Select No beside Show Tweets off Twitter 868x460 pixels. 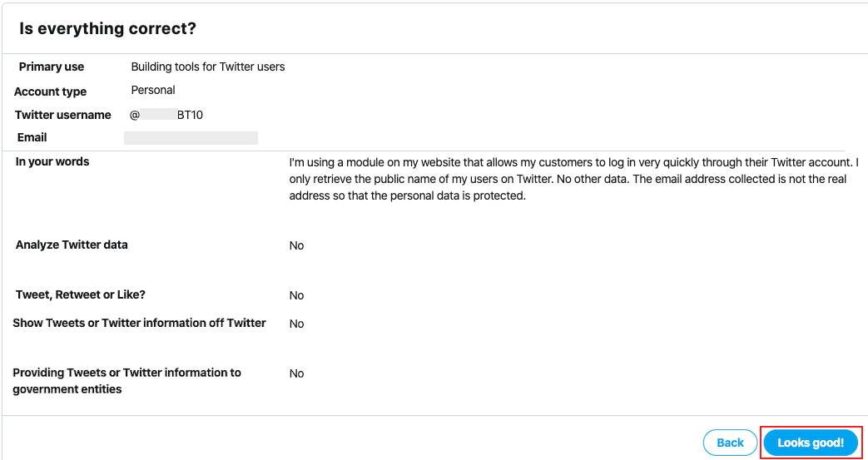coord(297,324)
